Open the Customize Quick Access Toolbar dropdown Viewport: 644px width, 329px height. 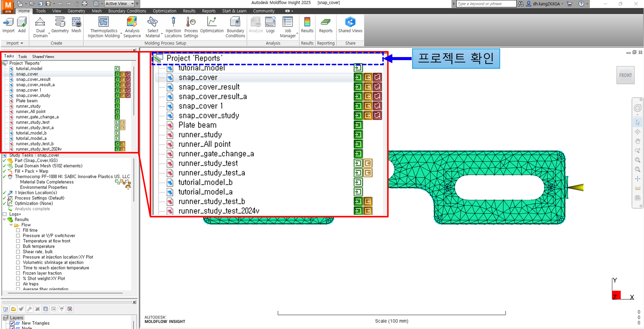tap(137, 4)
